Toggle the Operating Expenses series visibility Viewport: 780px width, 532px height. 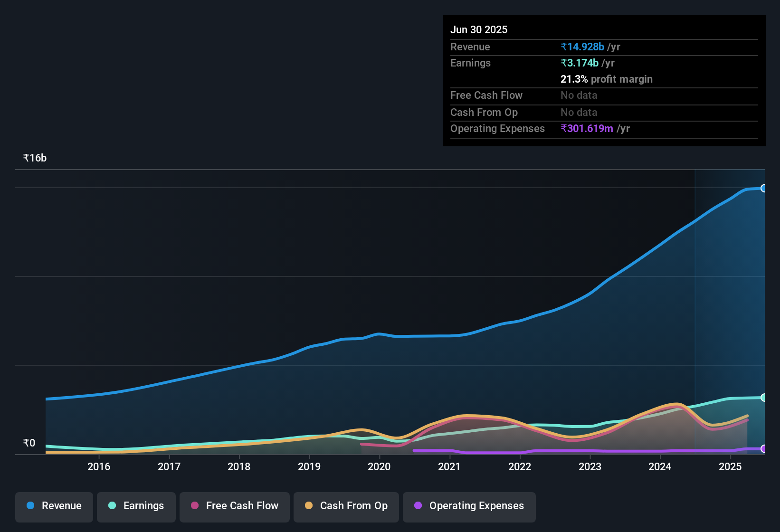pos(469,506)
